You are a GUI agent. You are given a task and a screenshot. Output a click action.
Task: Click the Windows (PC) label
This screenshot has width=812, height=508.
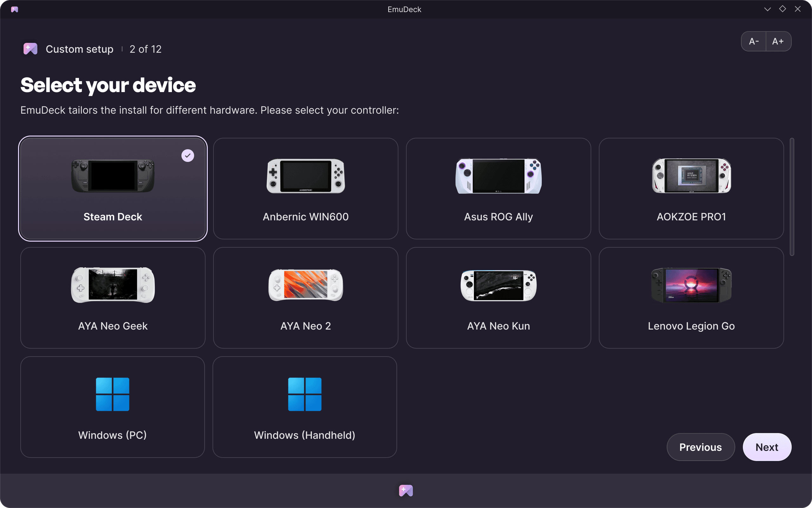click(x=112, y=435)
